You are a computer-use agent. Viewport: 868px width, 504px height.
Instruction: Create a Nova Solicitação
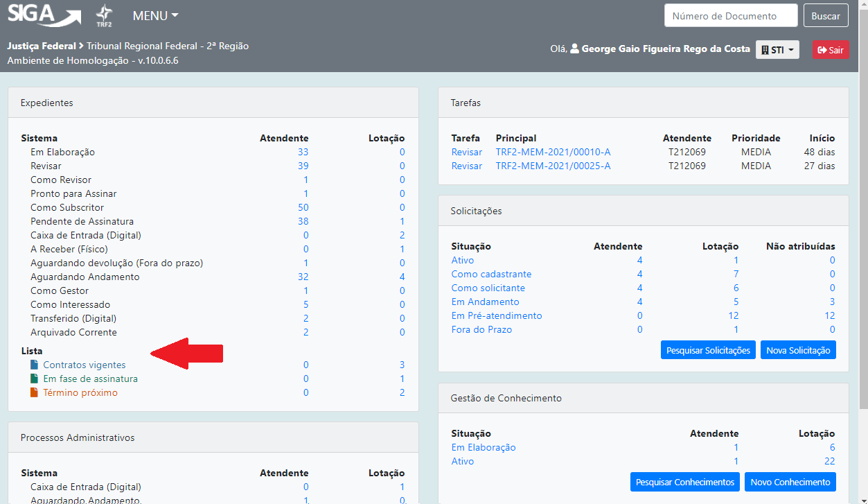(798, 350)
